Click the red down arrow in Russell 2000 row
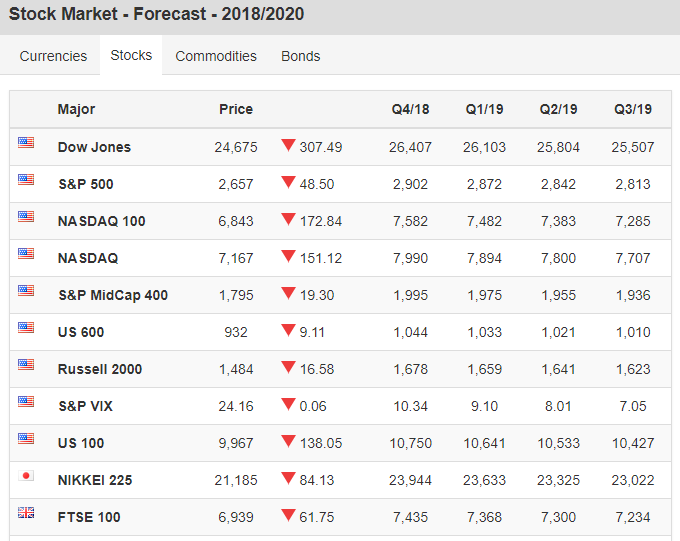The image size is (680, 541). 288,367
